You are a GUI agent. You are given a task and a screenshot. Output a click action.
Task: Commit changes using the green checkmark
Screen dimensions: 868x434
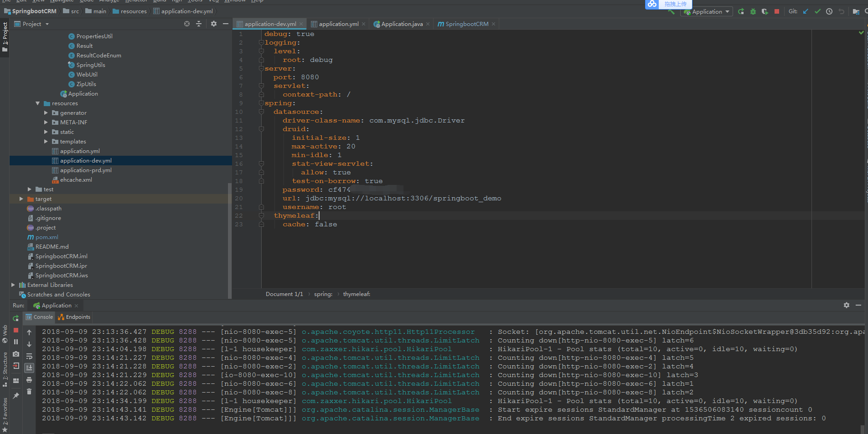(x=817, y=12)
